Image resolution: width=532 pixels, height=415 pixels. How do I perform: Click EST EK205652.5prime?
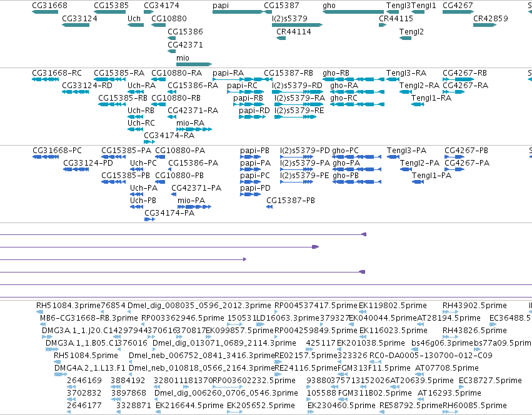coord(235,412)
